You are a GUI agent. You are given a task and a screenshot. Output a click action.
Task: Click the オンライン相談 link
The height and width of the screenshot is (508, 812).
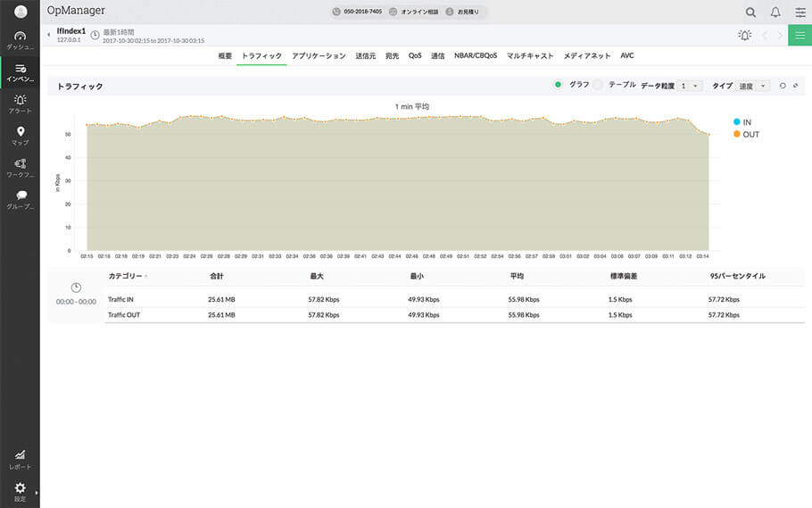point(418,12)
